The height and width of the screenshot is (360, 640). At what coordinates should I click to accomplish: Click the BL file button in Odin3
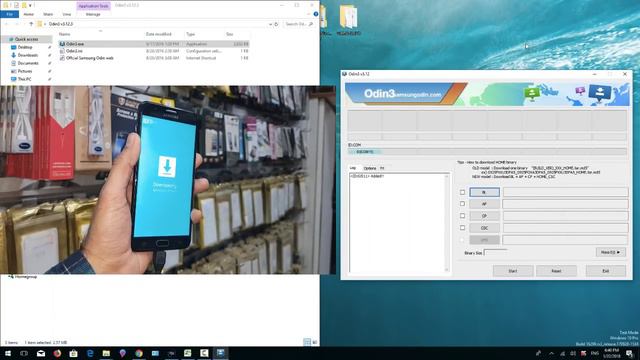click(484, 192)
